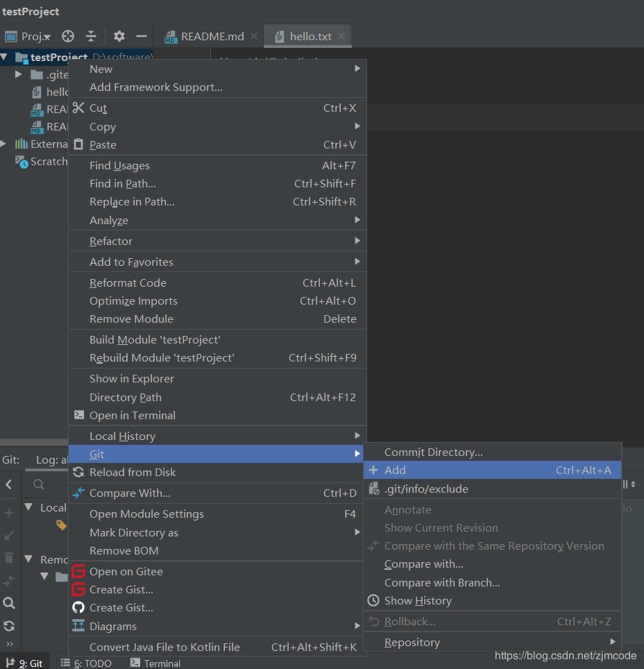This screenshot has height=669, width=644.
Task: Collapse the Local branches group
Action: point(29,507)
